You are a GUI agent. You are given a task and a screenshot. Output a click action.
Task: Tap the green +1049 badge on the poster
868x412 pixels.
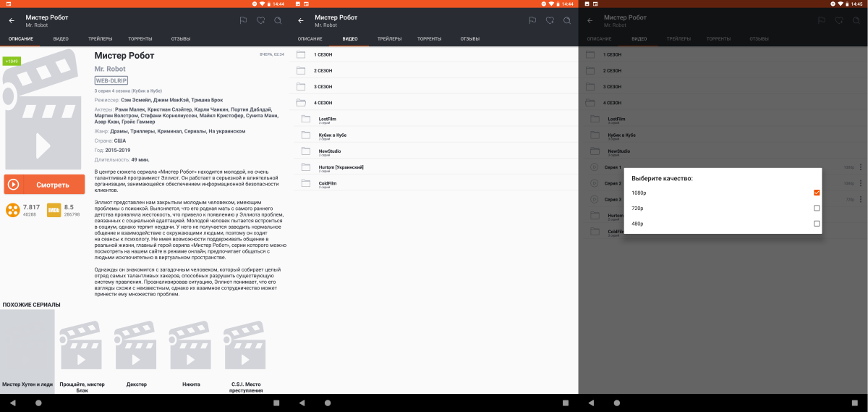pos(12,61)
